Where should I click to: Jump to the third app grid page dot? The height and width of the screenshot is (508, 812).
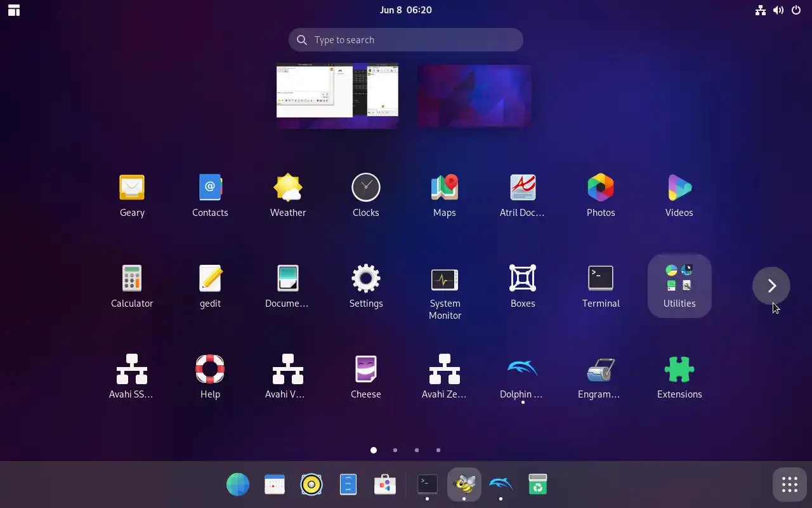click(417, 450)
